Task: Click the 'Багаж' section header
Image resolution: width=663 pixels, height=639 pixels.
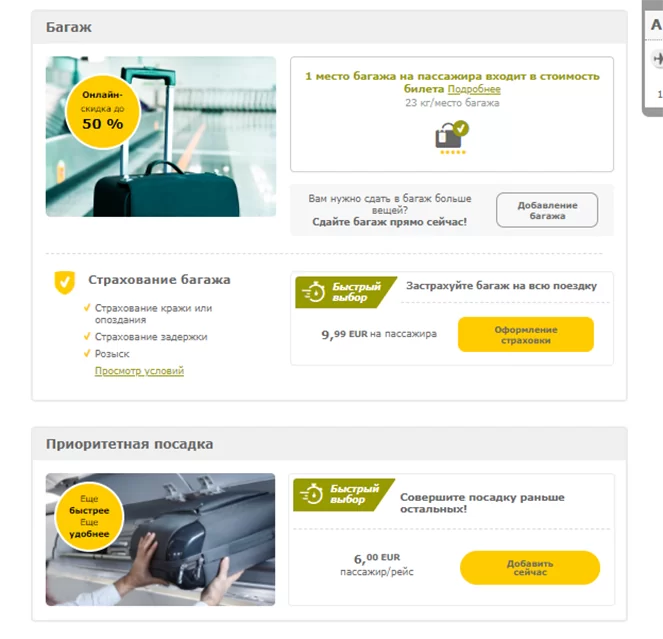Action: tap(68, 27)
